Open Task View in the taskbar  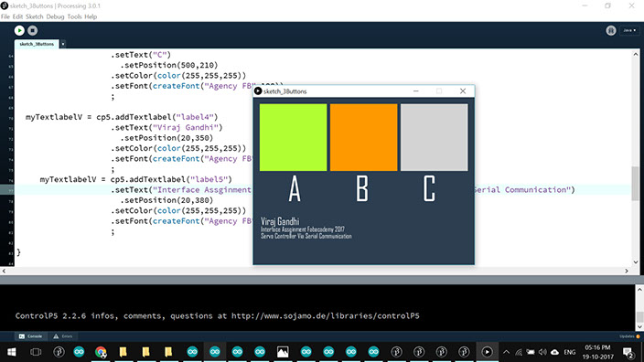pos(36,352)
